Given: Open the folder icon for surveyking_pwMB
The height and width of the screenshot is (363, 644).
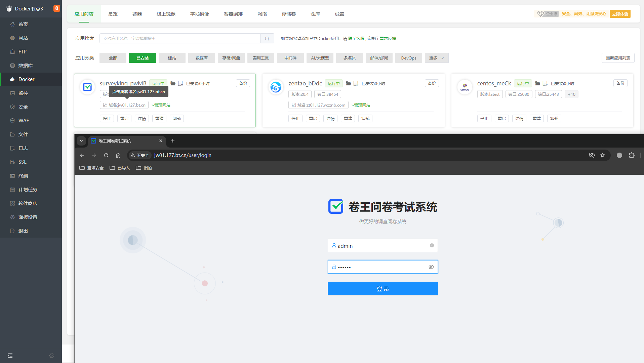Looking at the screenshot, I should click(173, 83).
